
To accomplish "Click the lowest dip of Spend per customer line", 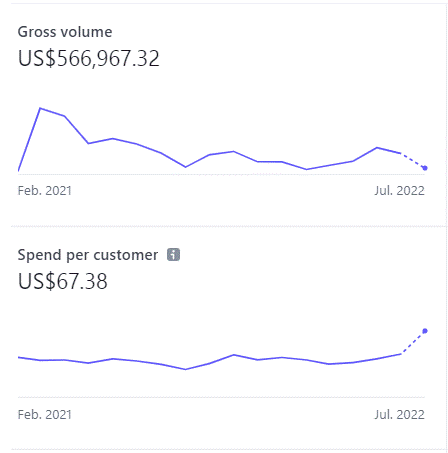I will pyautogui.click(x=185, y=369).
